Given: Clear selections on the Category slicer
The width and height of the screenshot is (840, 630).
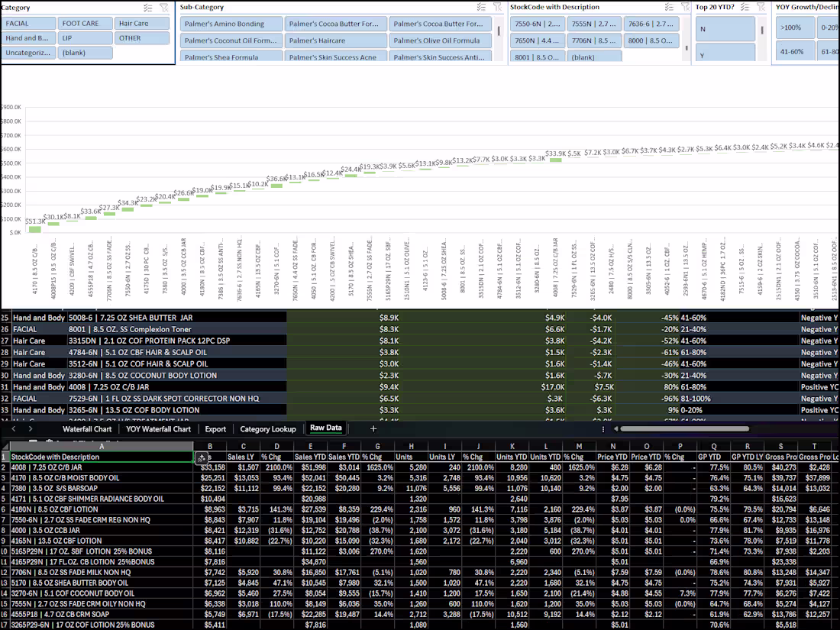Looking at the screenshot, I should click(x=163, y=7).
